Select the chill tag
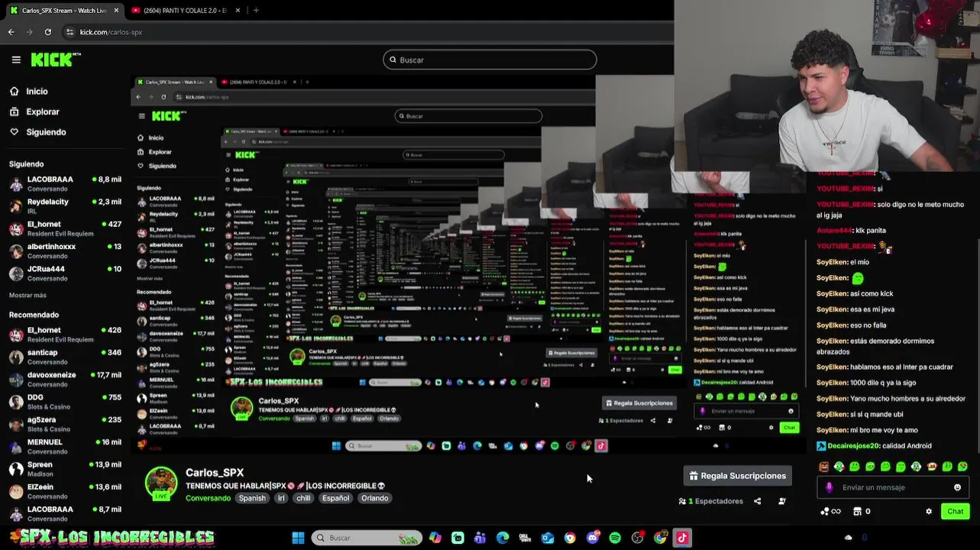This screenshot has width=980, height=550. click(303, 498)
